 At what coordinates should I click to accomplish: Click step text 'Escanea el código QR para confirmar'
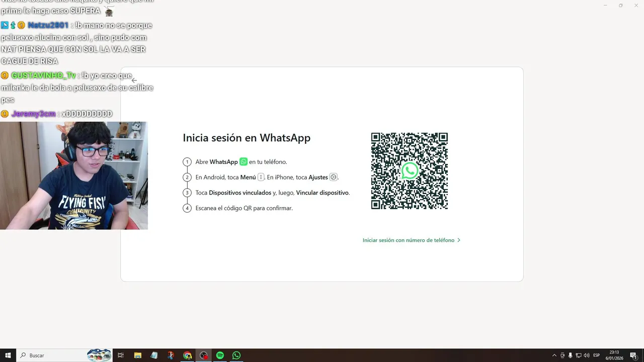click(244, 208)
